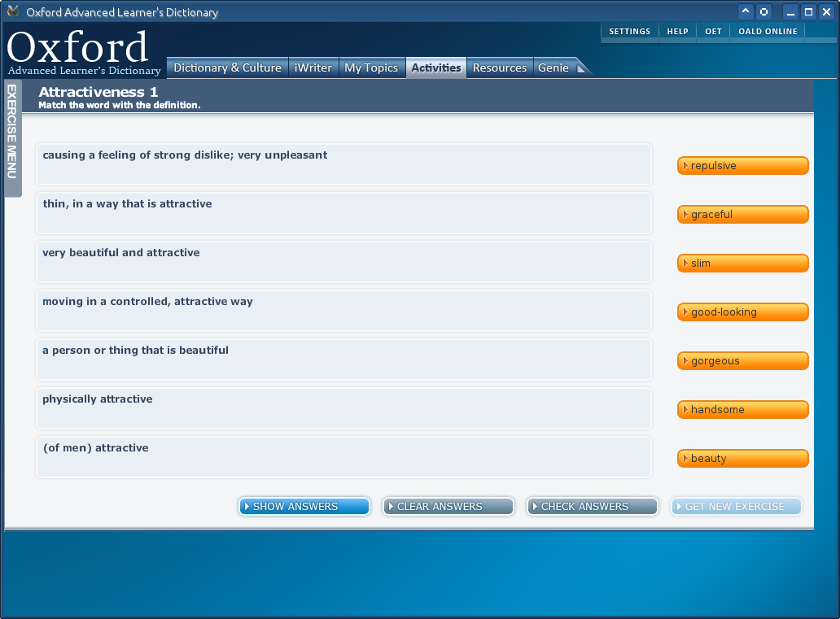Click the 'very beautiful and attractive' definition box

pyautogui.click(x=344, y=262)
